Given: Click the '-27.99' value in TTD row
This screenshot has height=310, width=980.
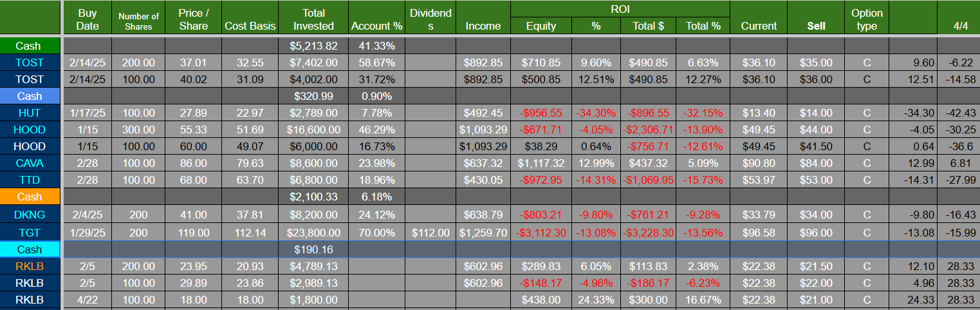Looking at the screenshot, I should click(x=960, y=180).
